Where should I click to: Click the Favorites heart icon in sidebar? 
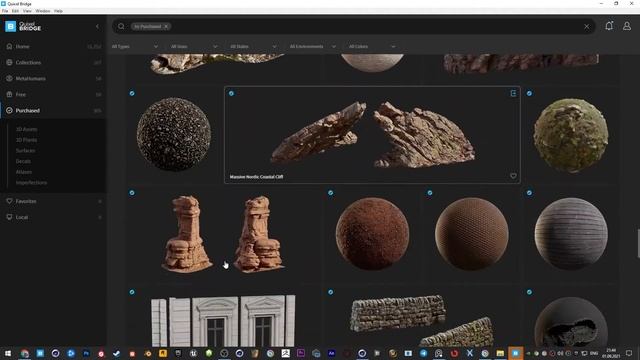pyautogui.click(x=9, y=201)
